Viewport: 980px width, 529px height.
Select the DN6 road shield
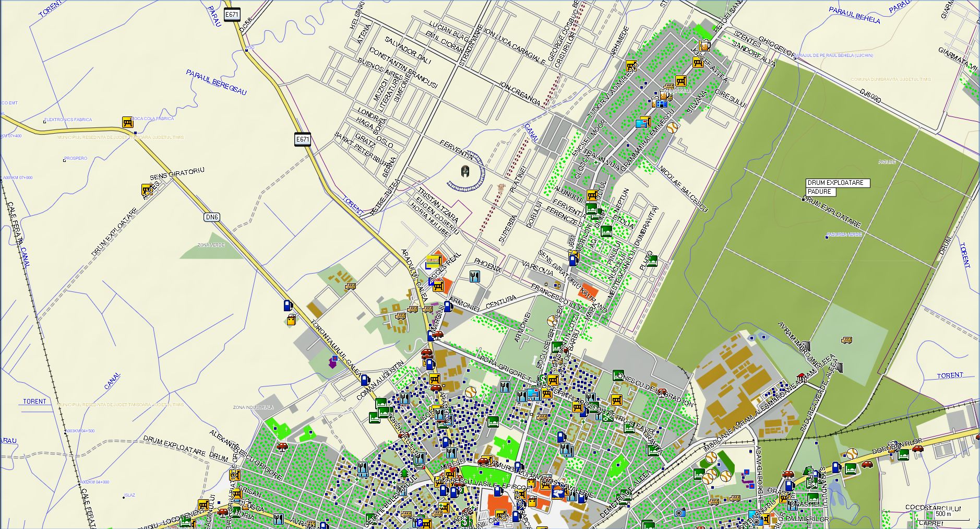click(211, 217)
